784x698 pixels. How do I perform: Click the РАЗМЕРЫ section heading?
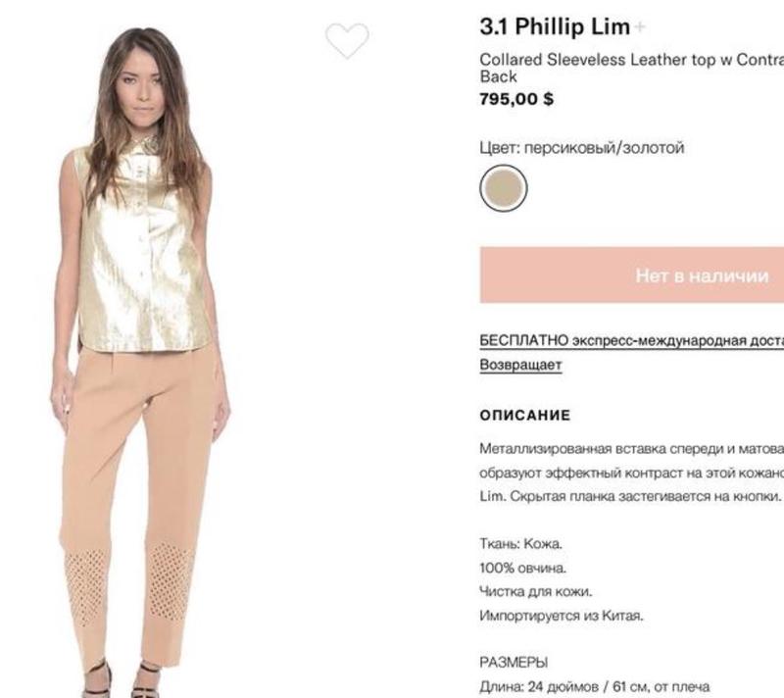514,663
